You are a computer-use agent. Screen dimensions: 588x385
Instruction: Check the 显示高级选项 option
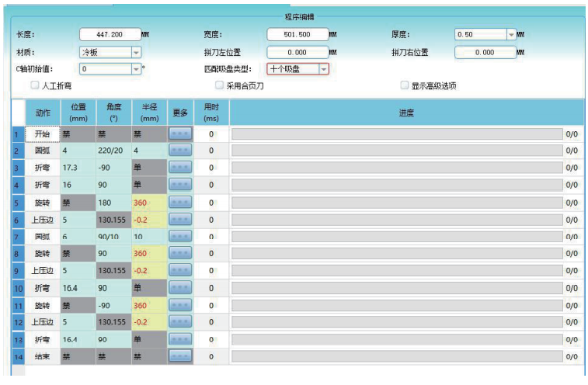click(x=405, y=85)
